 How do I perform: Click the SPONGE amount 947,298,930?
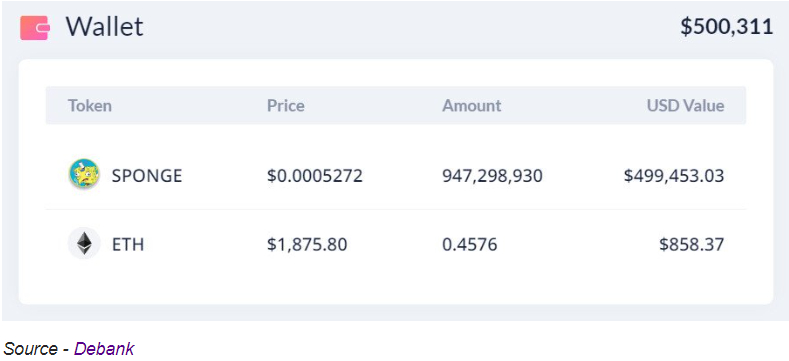pyautogui.click(x=493, y=176)
